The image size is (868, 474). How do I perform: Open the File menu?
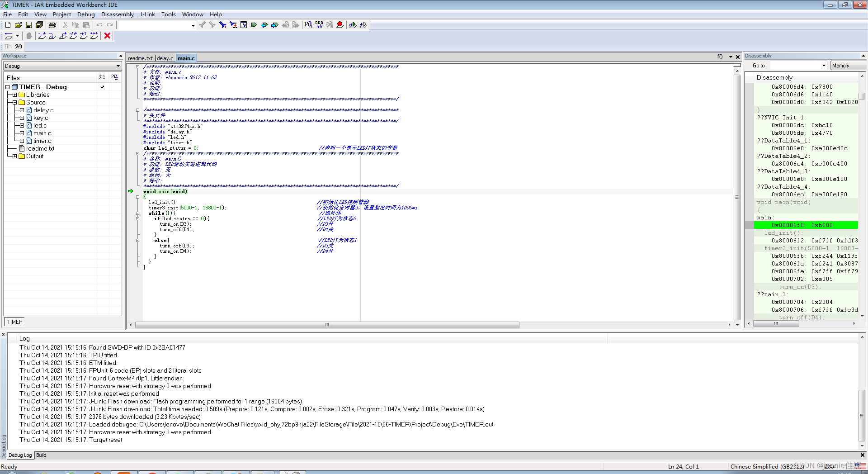coord(7,14)
